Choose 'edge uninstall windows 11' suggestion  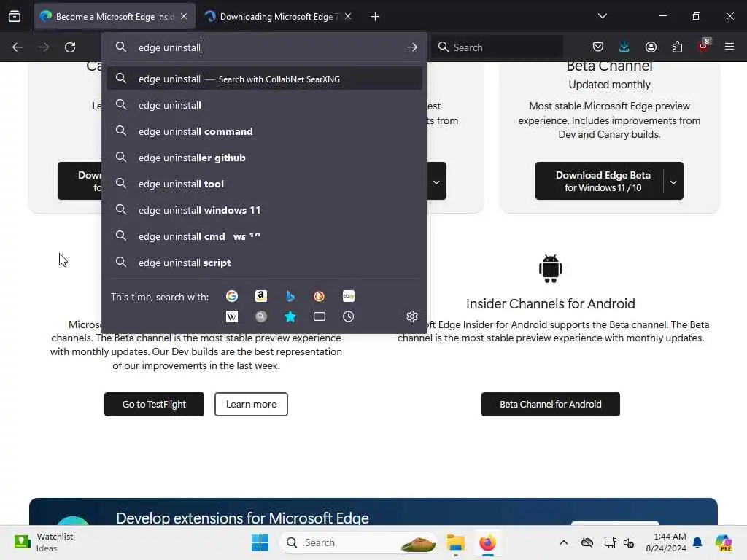[x=264, y=210]
